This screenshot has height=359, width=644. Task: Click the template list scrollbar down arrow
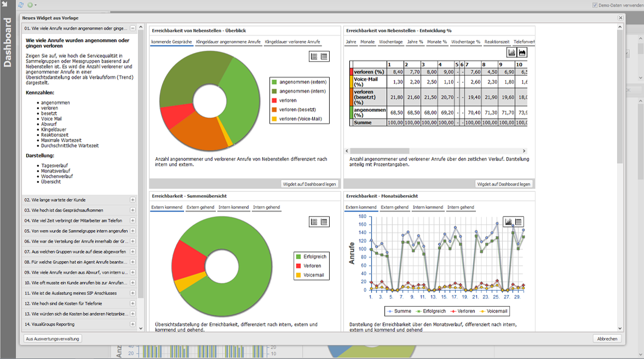[141, 328]
